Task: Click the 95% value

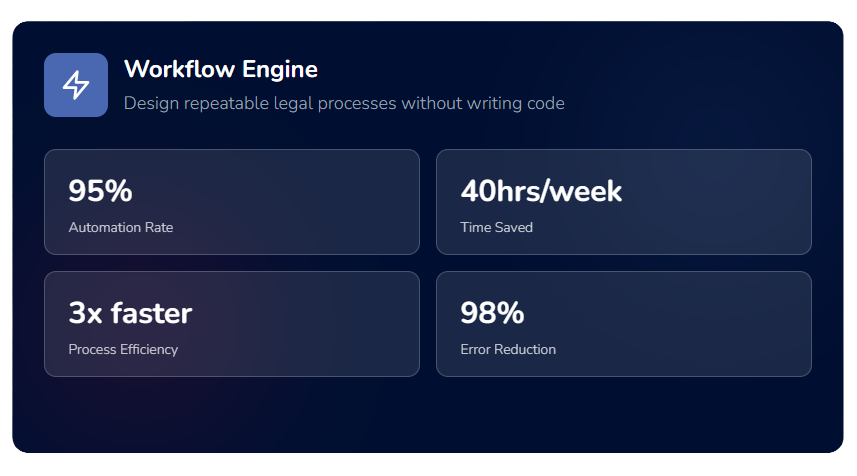Action: [x=100, y=191]
